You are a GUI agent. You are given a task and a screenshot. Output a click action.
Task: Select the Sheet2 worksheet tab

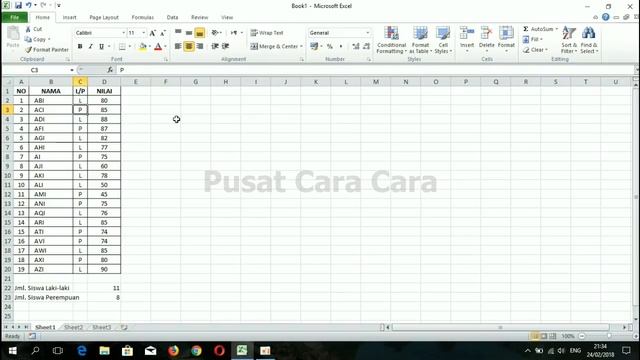click(73, 327)
